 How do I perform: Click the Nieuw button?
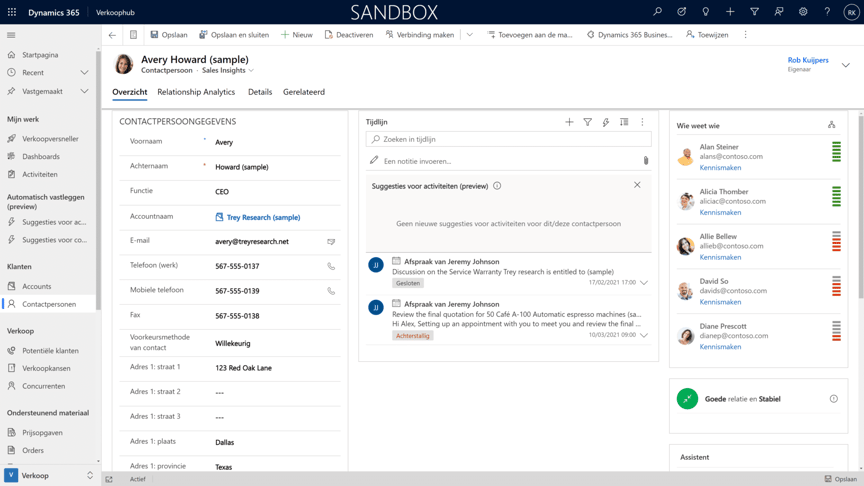click(x=296, y=35)
